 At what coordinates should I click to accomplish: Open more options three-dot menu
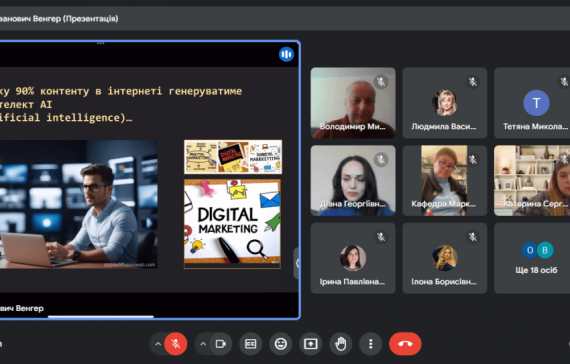[x=370, y=344]
